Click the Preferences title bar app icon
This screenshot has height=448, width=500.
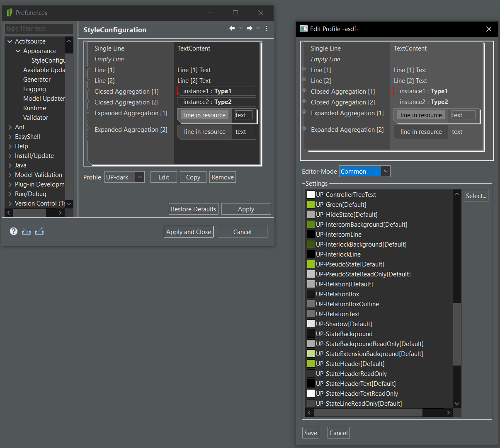tap(9, 13)
